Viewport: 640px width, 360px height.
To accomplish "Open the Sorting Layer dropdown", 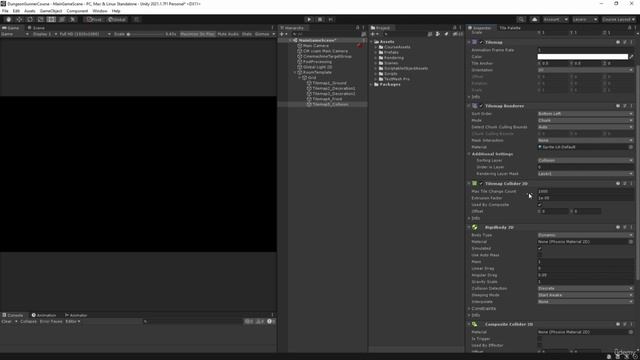I will pos(585,160).
